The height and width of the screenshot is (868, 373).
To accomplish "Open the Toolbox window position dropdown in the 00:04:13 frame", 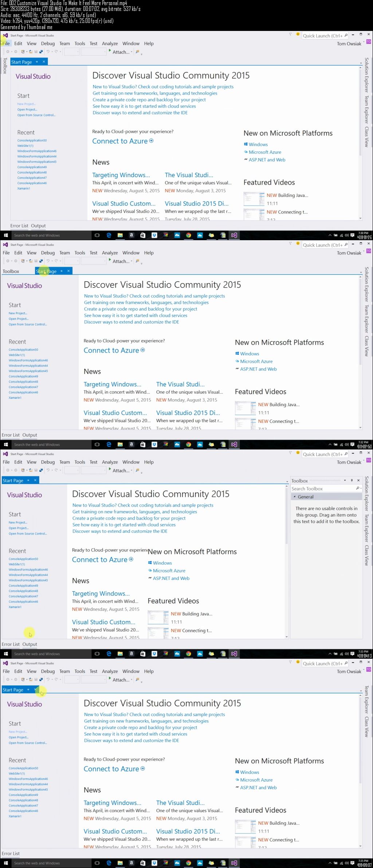I will tap(345, 480).
